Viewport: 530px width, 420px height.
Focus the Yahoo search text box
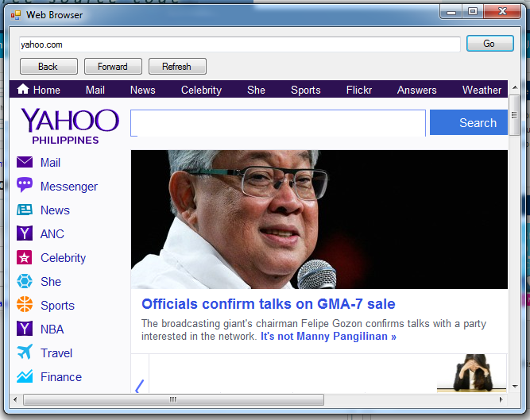pos(278,123)
